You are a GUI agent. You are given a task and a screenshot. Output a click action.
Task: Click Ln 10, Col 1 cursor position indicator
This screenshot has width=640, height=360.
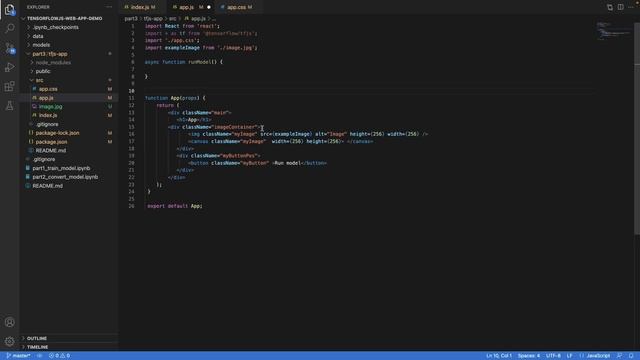point(498,356)
